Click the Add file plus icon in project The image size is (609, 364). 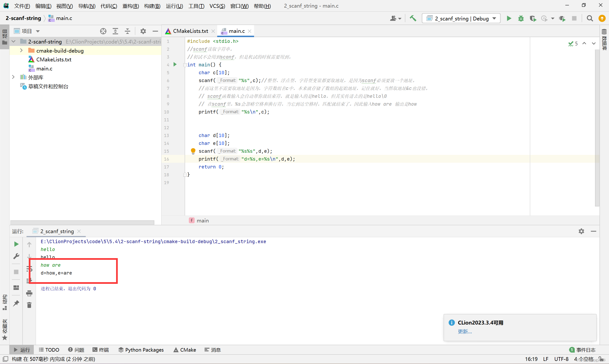point(103,31)
